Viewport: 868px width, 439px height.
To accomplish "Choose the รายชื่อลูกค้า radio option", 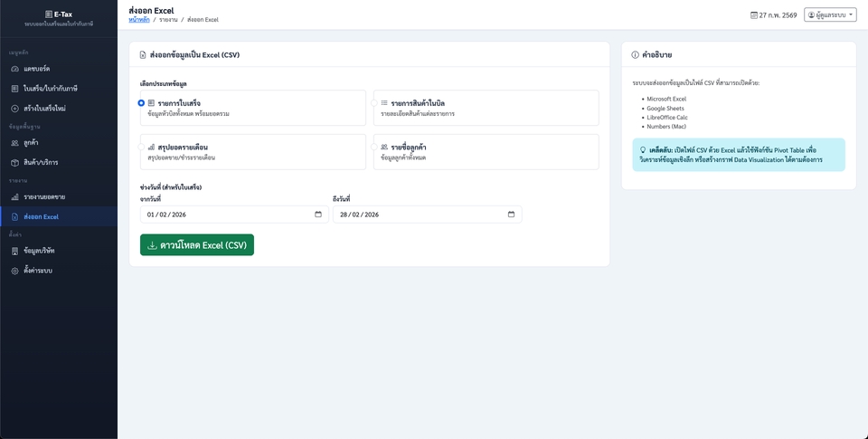I will click(x=374, y=147).
